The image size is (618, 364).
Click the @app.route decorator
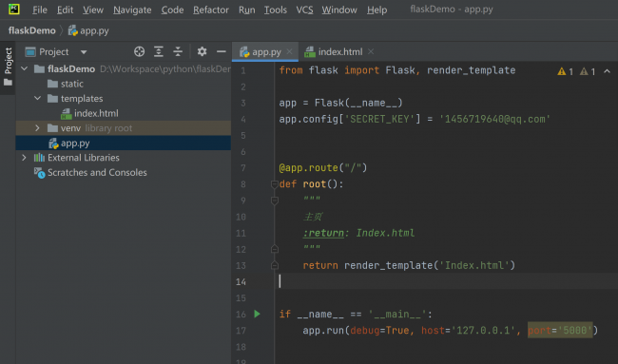click(x=309, y=168)
